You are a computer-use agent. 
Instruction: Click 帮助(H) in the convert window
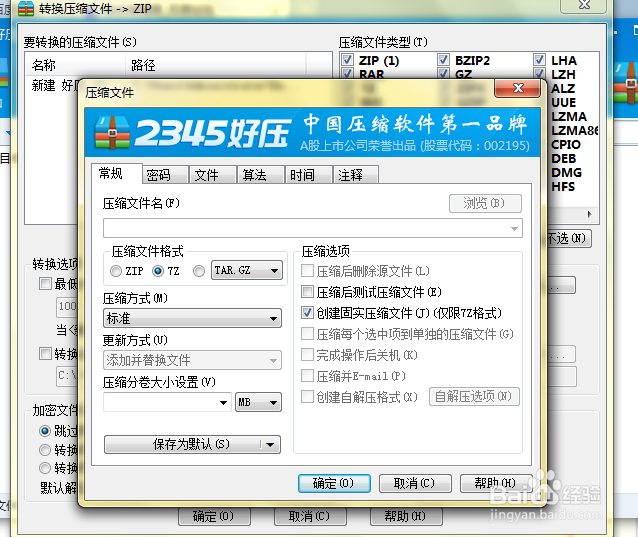pos(406,517)
